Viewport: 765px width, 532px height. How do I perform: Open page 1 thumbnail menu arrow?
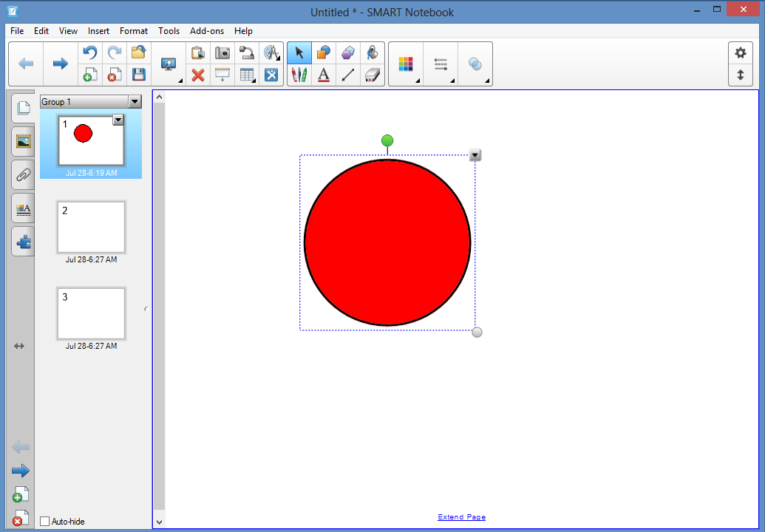coord(118,120)
